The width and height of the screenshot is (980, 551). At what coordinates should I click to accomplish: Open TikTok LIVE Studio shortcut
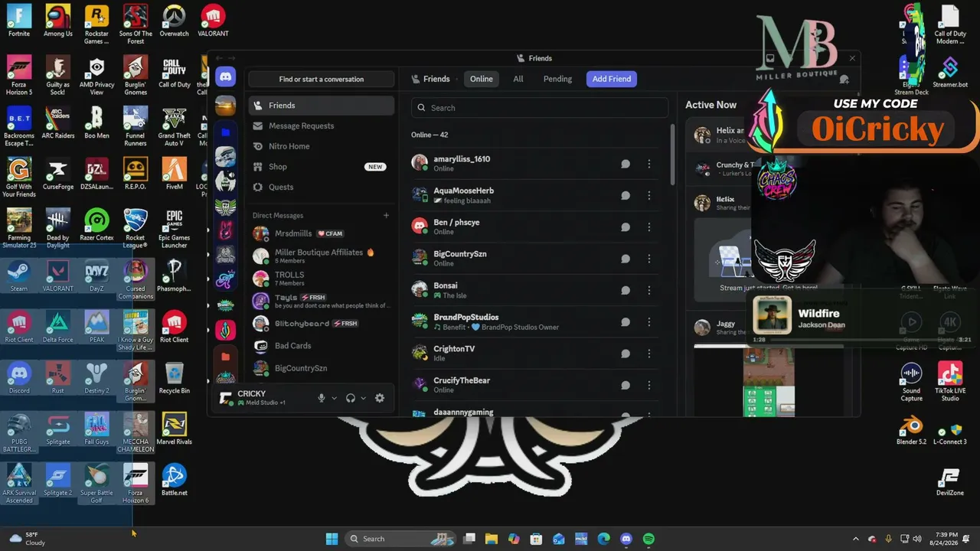point(950,381)
